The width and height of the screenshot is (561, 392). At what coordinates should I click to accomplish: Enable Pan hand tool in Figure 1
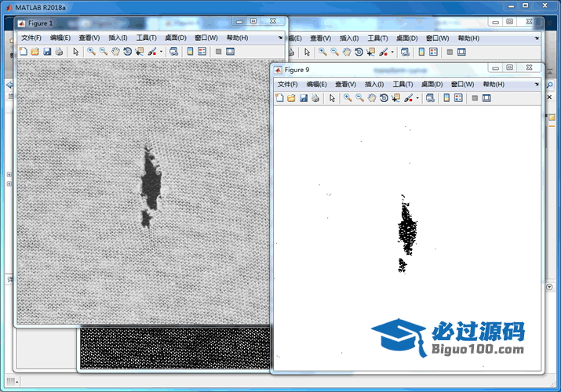(115, 52)
